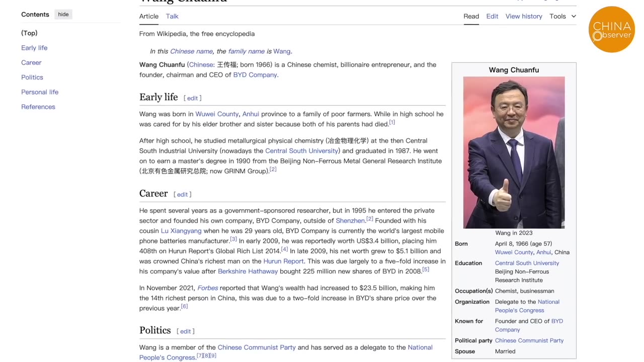This screenshot has height=362, width=644.
Task: Edit the Career section
Action: click(x=183, y=195)
